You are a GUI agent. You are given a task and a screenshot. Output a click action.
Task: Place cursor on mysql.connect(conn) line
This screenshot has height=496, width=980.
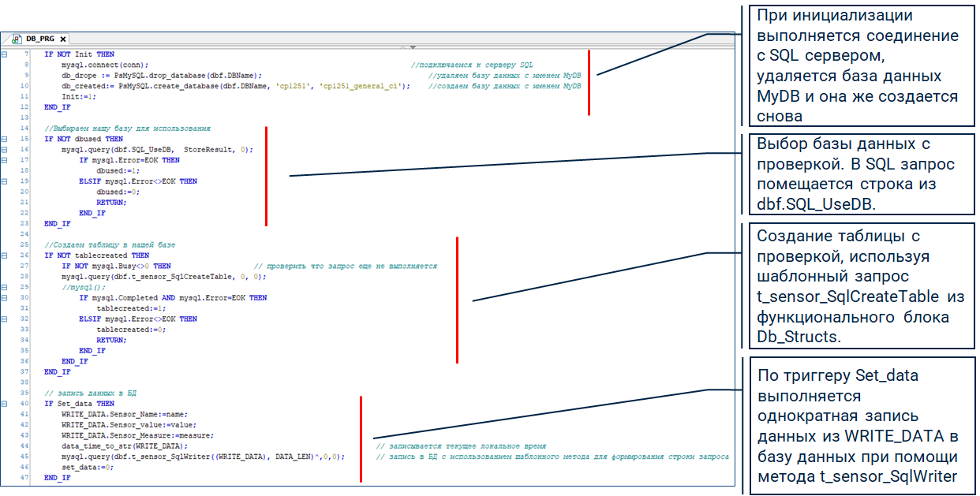click(x=105, y=65)
